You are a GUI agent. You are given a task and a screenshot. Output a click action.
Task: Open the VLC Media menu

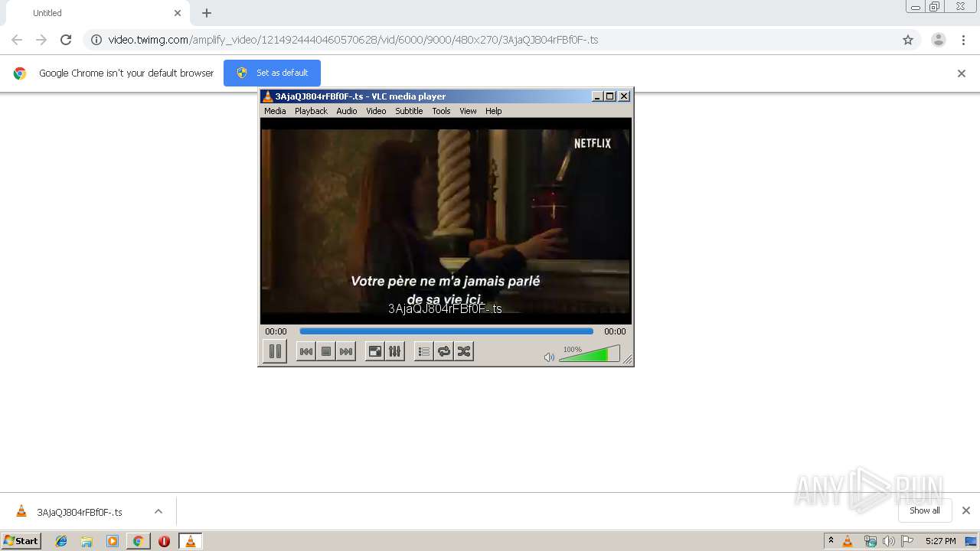tap(275, 111)
